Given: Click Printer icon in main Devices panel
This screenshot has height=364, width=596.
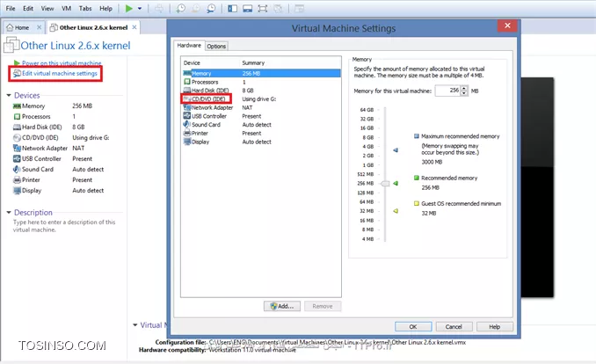Looking at the screenshot, I should [17, 180].
